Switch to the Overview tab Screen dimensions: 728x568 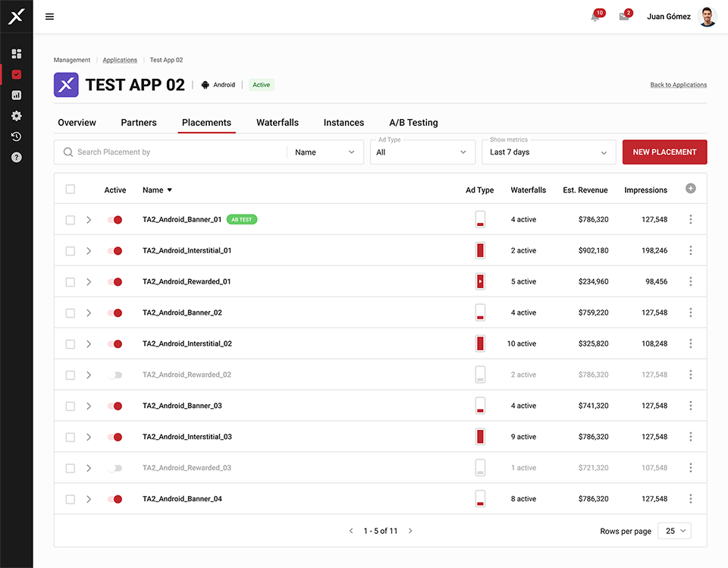click(x=77, y=123)
